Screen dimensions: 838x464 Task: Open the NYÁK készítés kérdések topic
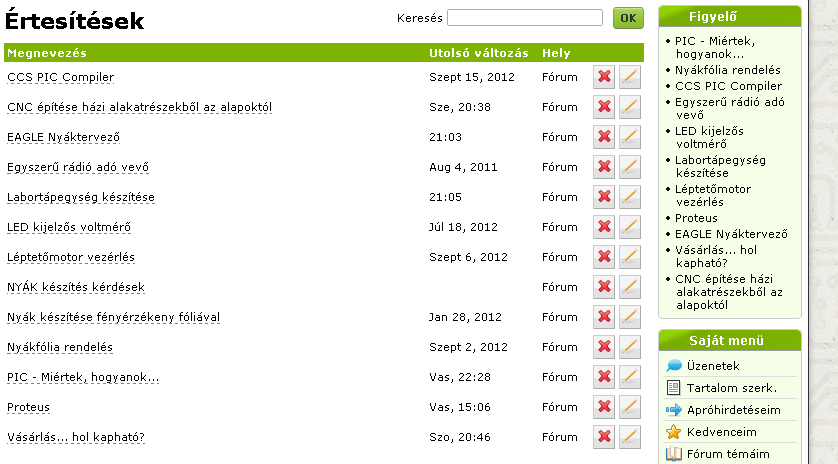coord(76,287)
